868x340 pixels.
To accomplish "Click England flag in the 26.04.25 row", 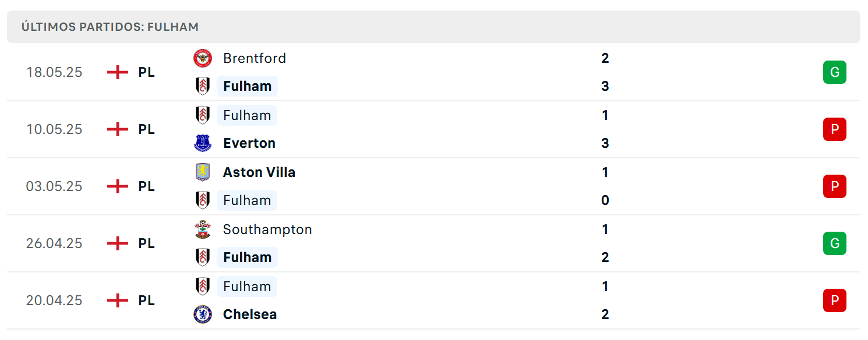I will click(118, 243).
